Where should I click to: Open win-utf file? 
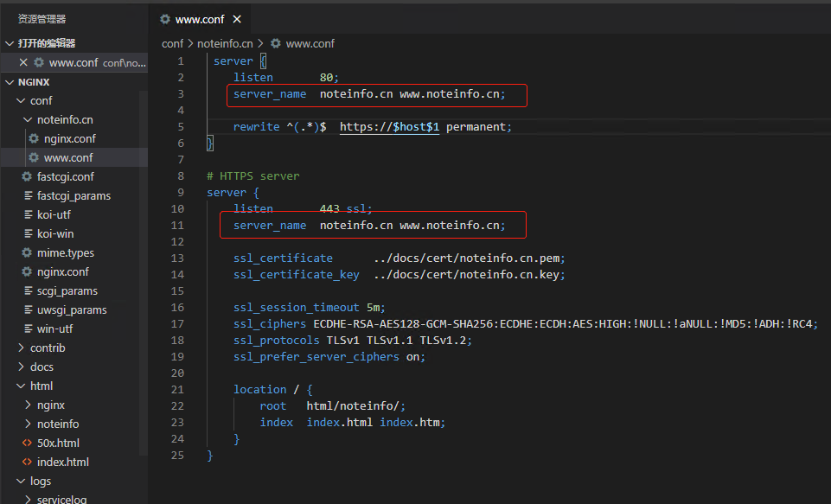click(54, 329)
